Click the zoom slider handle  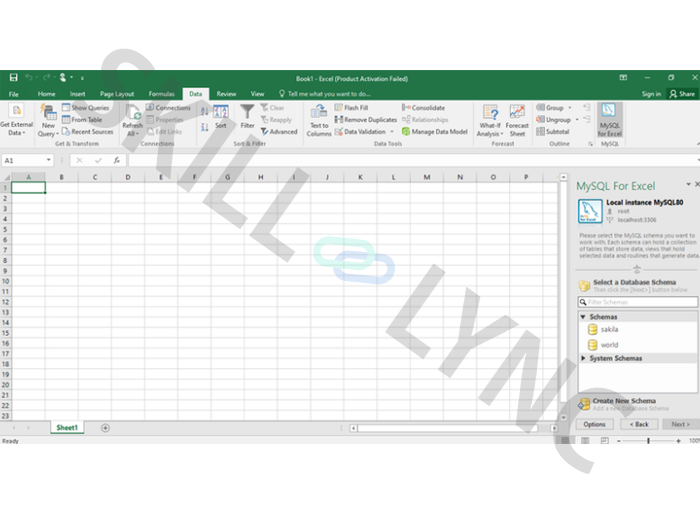click(648, 441)
